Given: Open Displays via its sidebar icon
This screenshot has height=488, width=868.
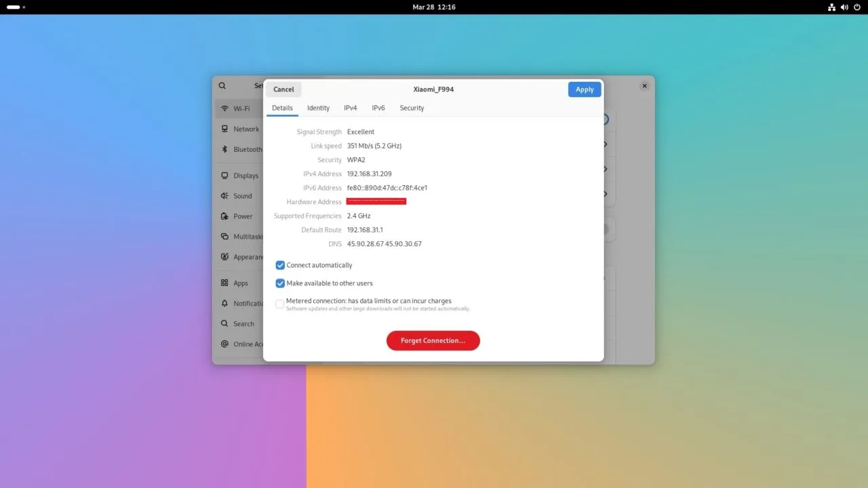Looking at the screenshot, I should [x=224, y=176].
